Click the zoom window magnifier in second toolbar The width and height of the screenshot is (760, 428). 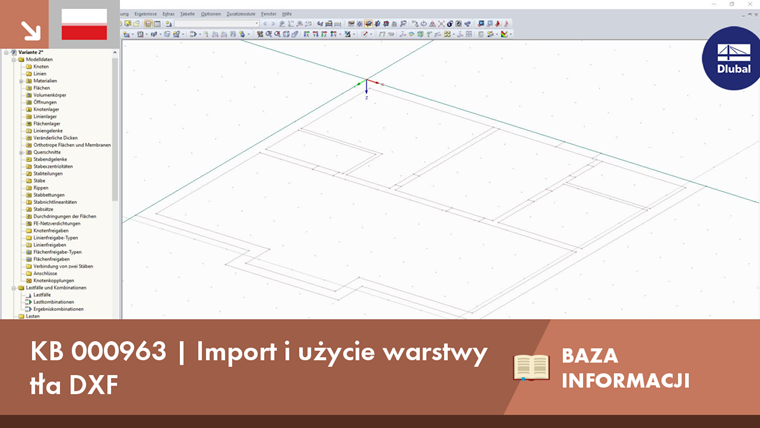[x=269, y=34]
